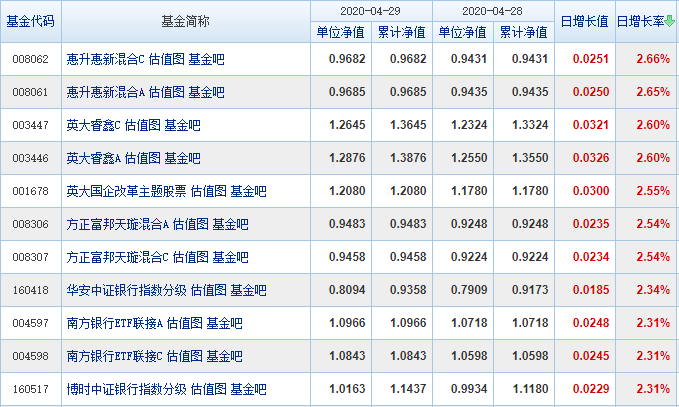Open 基金吧 for 华安中证银行指数分级
This screenshot has width=679, height=407.
click(249, 290)
